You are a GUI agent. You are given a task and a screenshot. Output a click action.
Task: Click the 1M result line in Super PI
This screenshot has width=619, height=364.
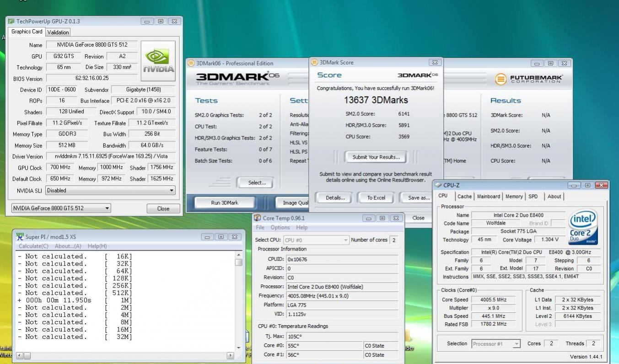(75, 300)
